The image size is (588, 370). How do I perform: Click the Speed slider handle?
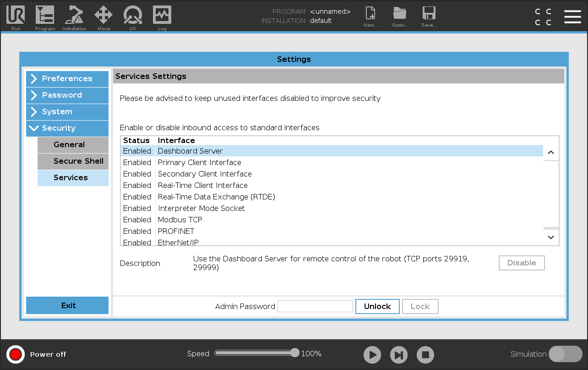coord(295,353)
